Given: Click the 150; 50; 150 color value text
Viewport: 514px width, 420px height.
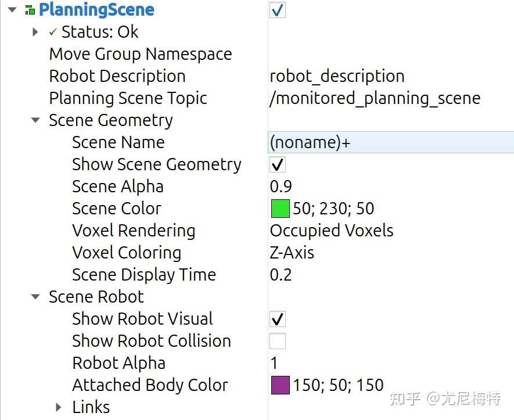Looking at the screenshot, I should 338,385.
